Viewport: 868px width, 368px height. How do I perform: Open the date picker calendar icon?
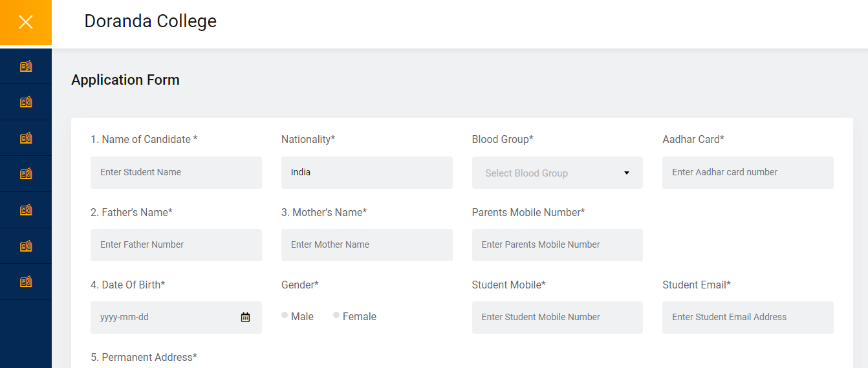[245, 317]
